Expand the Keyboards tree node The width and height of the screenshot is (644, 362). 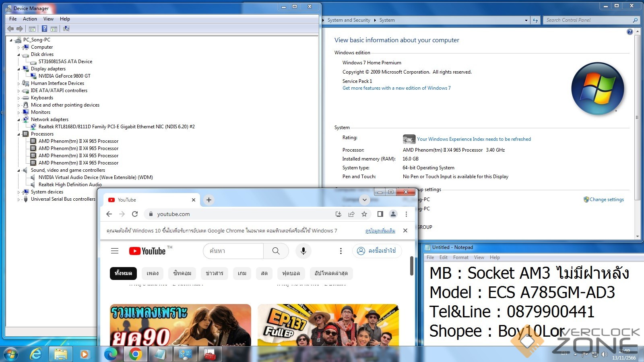pyautogui.click(x=19, y=98)
